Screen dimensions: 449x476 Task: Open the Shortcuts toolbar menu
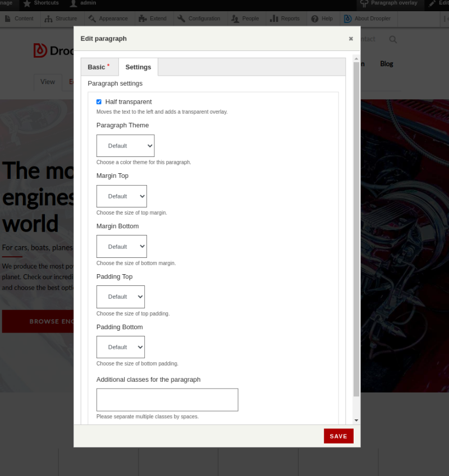pyautogui.click(x=40, y=3)
